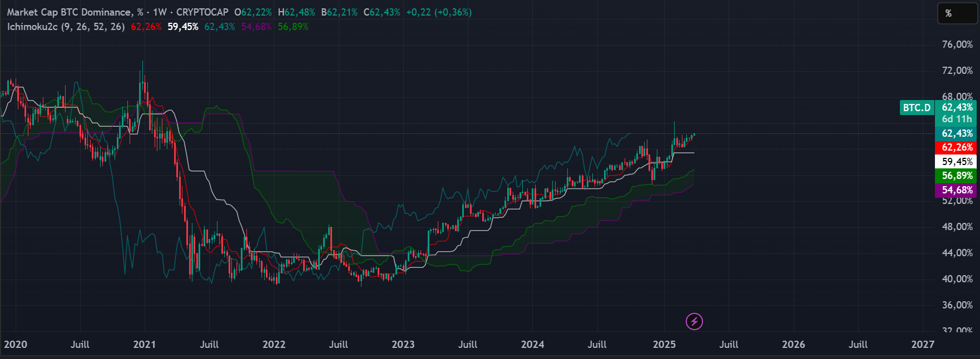Click the 2023 label on time axis

click(403, 345)
